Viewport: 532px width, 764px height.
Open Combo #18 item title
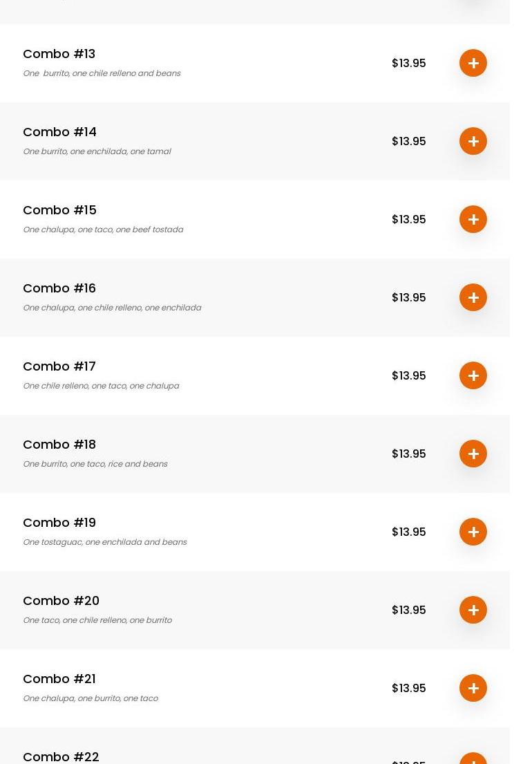59,445
